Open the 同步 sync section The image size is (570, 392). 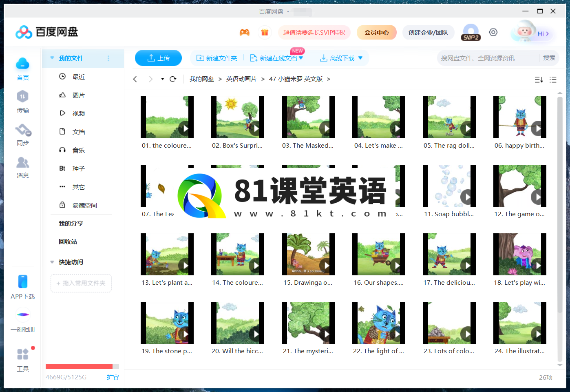(x=23, y=130)
